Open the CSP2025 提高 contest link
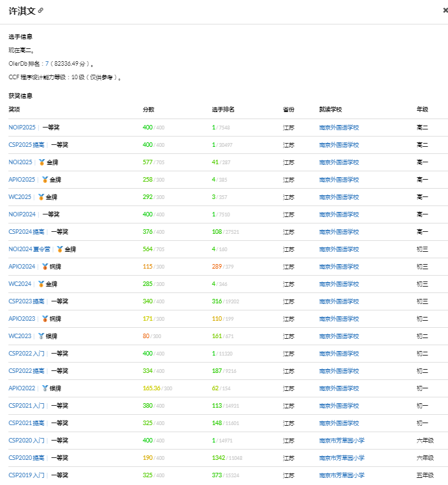This screenshot has height=485, width=448. pos(26,145)
